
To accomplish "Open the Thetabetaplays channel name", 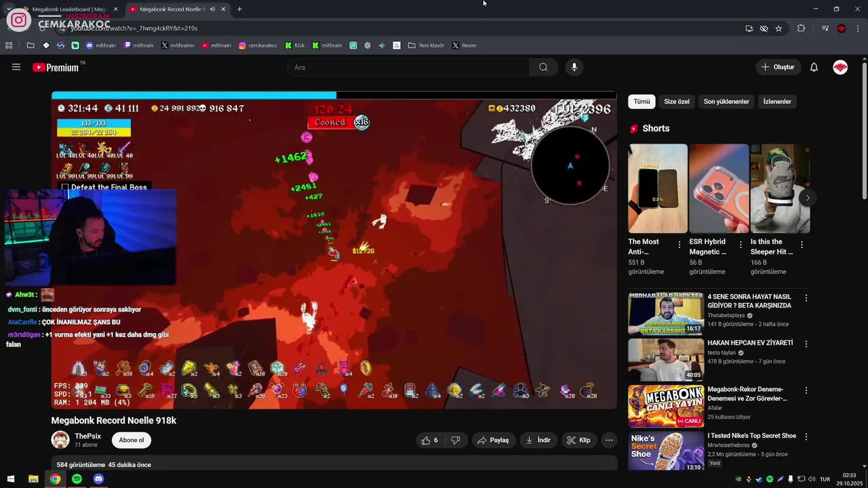I will pyautogui.click(x=726, y=315).
